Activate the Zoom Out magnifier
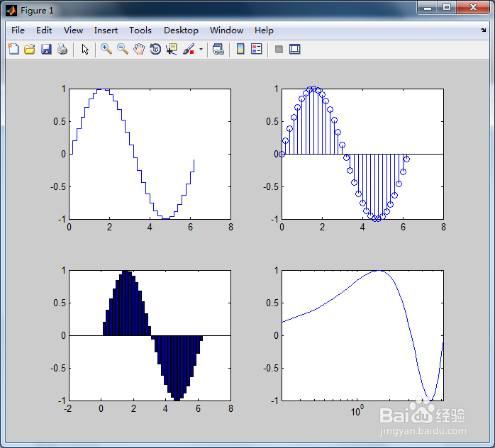Image resolution: width=495 pixels, height=448 pixels. point(123,49)
